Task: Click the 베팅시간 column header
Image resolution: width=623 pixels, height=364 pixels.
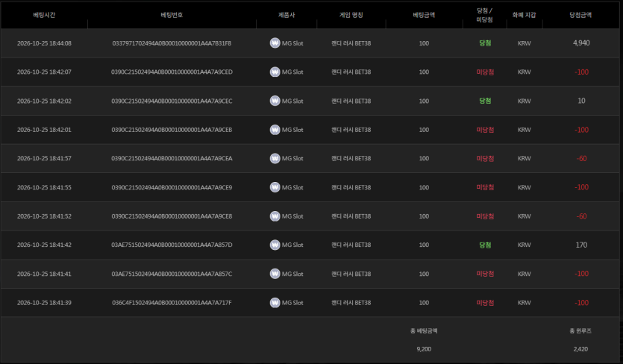Action: click(44, 15)
